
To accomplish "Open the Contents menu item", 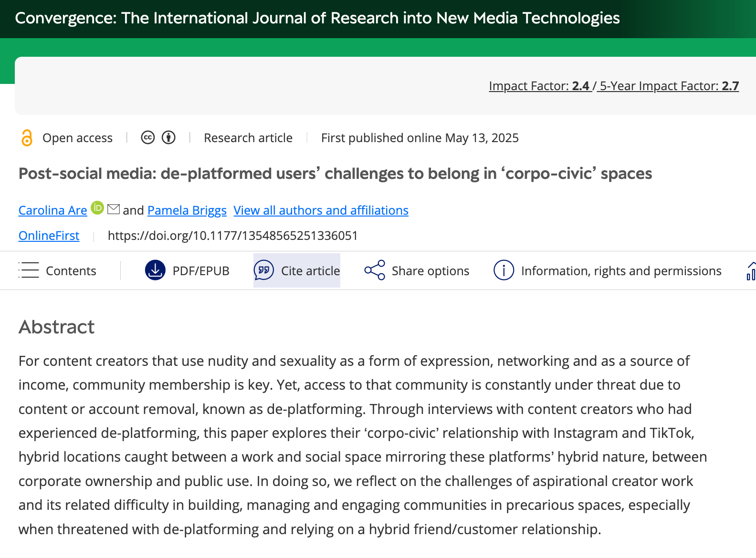I will (71, 271).
